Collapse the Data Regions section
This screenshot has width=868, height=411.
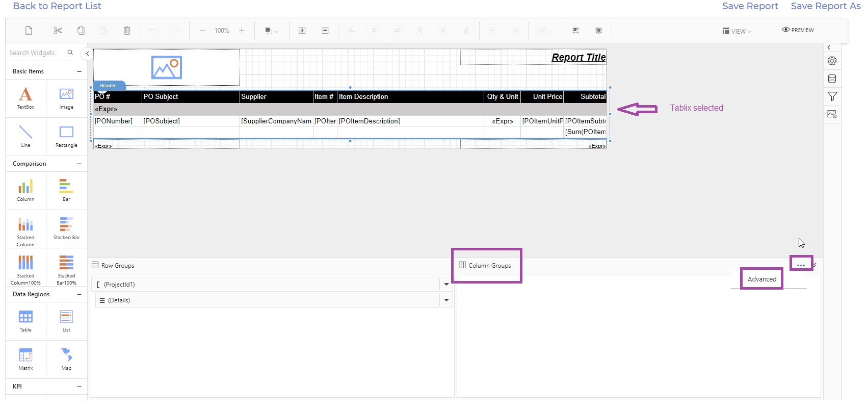coord(79,294)
